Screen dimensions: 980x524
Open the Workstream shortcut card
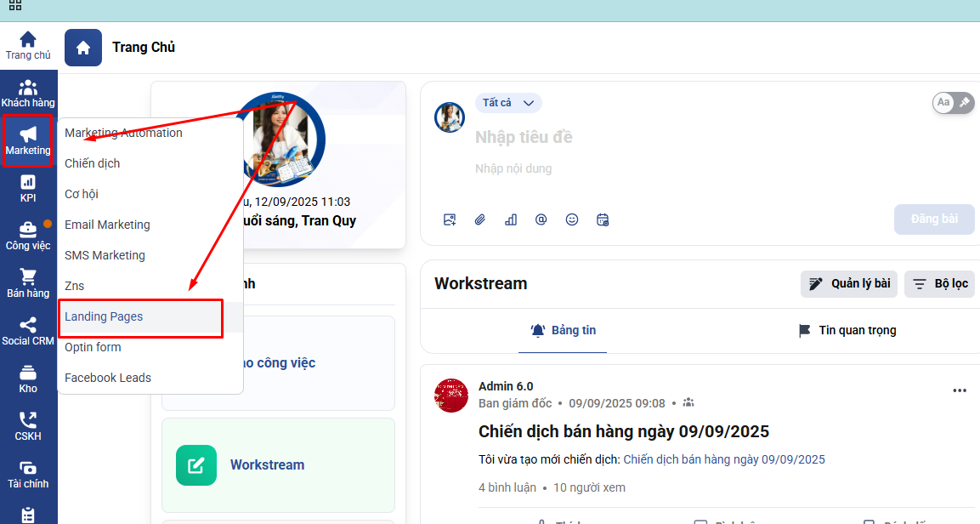coord(278,465)
